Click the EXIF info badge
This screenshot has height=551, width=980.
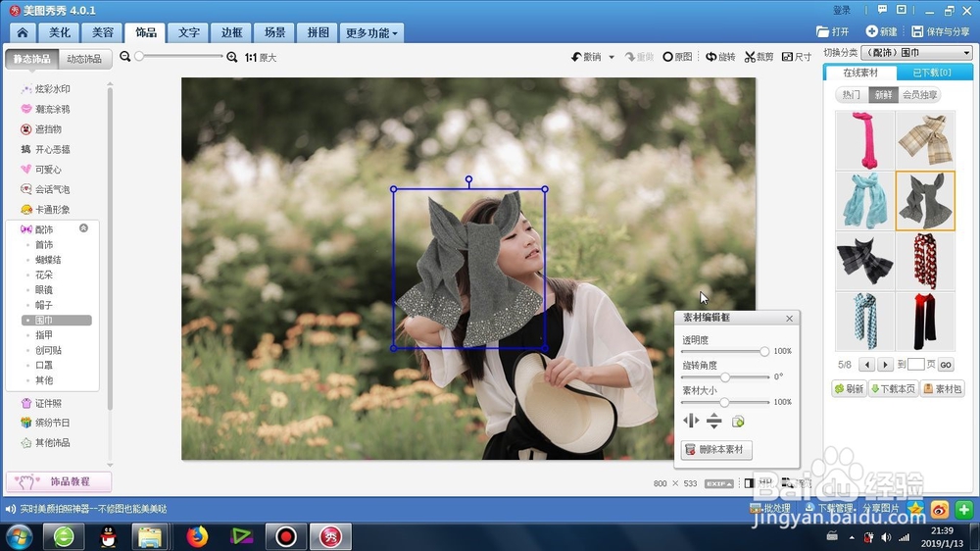point(718,483)
